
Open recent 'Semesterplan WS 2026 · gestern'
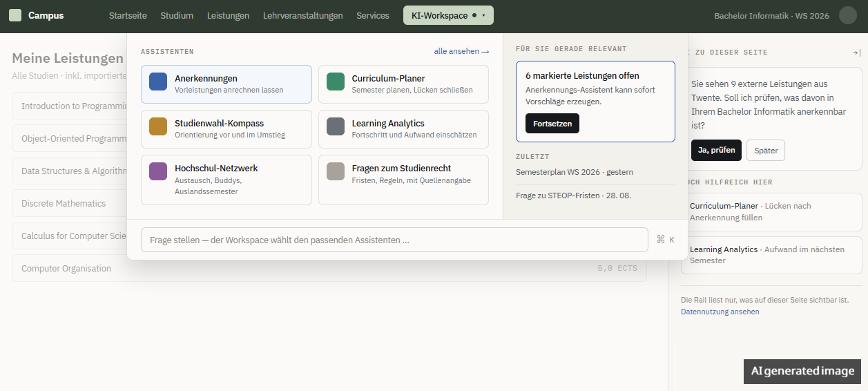(x=575, y=172)
